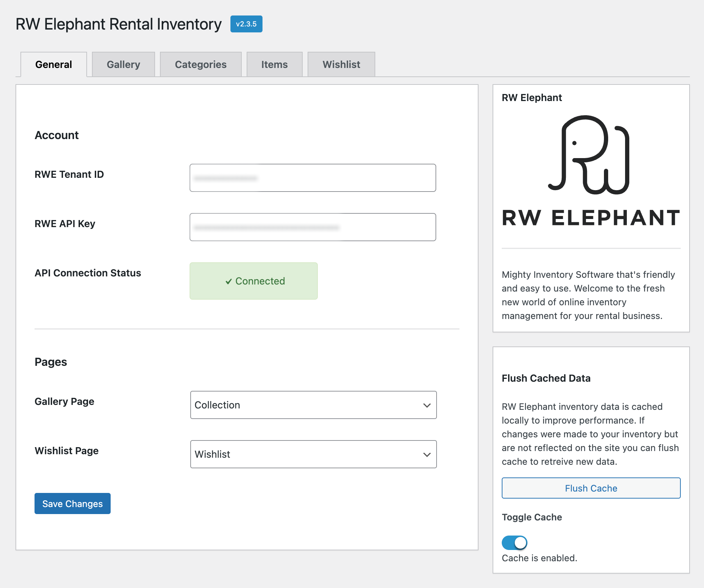Switch to the General tab
Viewport: 704px width, 588px height.
click(54, 64)
